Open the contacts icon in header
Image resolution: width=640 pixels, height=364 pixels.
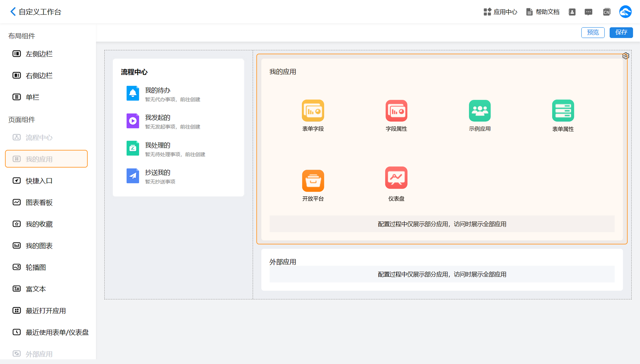click(x=572, y=12)
